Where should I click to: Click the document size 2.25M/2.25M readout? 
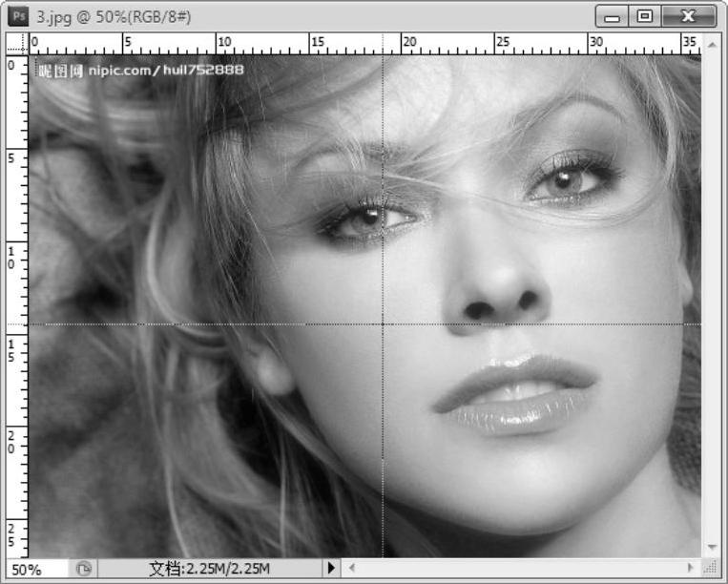210,569
